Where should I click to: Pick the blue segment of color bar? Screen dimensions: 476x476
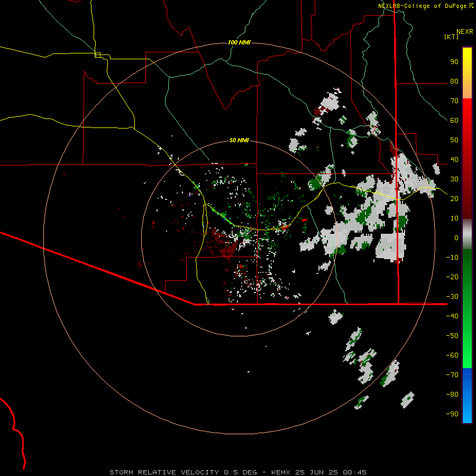click(467, 396)
